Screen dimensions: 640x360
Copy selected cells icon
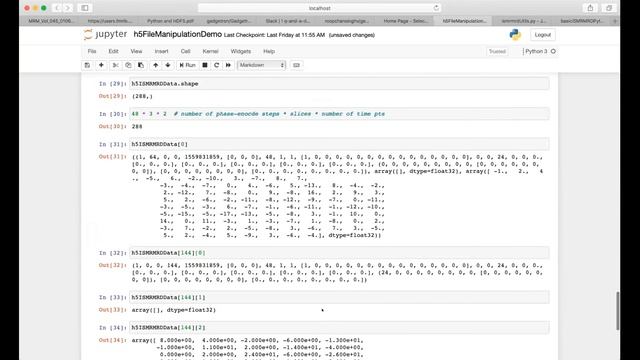pos(128,65)
